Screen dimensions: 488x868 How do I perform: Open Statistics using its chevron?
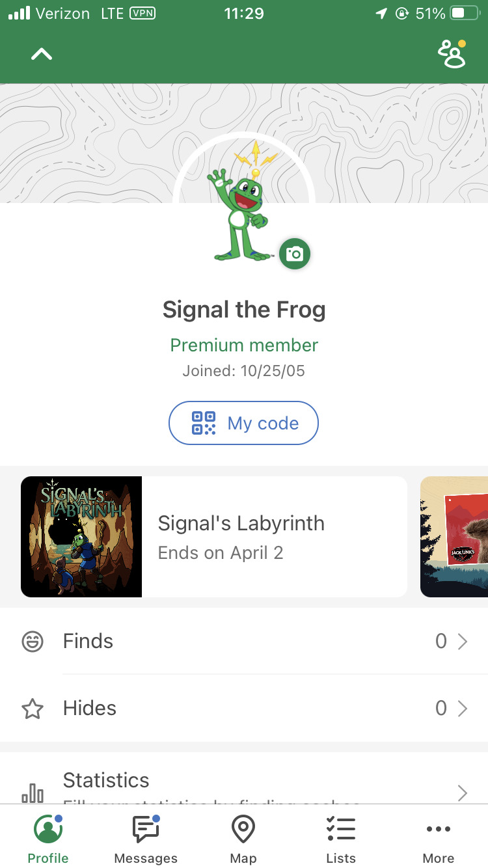463,793
